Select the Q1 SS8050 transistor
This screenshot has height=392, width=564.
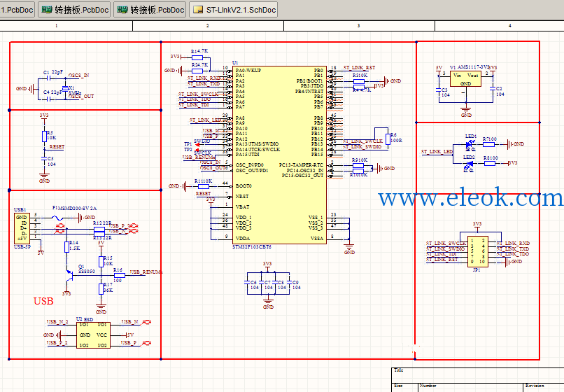click(x=70, y=276)
